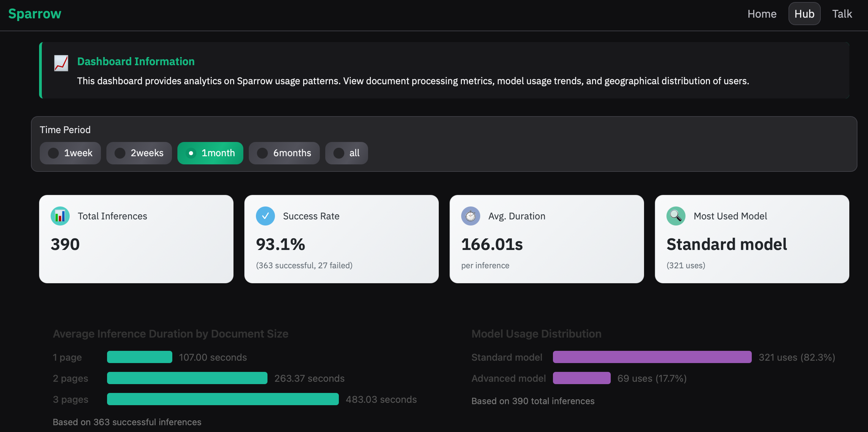868x432 pixels.
Task: Select the 1month time period
Action: pos(210,153)
